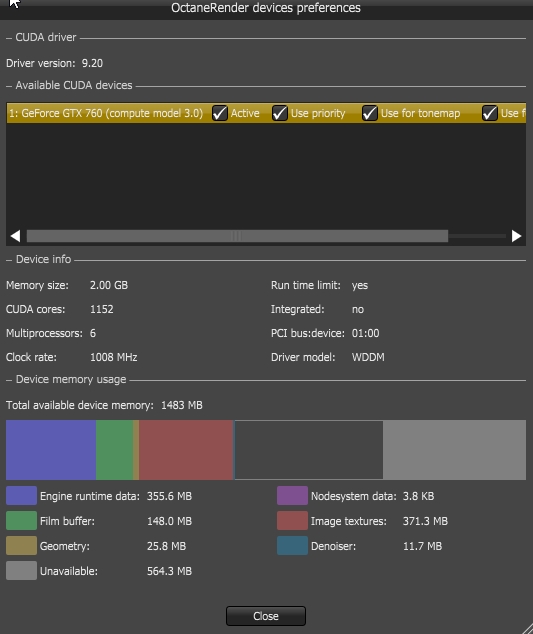
Task: Click the Clock rate 1008 MHz value
Action: [114, 357]
